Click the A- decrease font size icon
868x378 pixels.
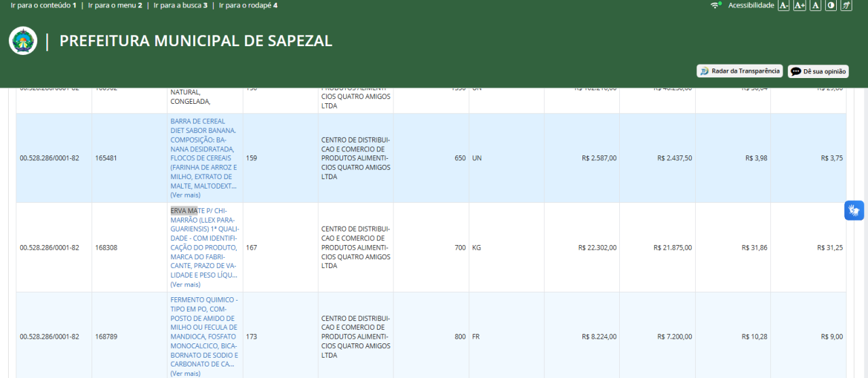pyautogui.click(x=783, y=5)
